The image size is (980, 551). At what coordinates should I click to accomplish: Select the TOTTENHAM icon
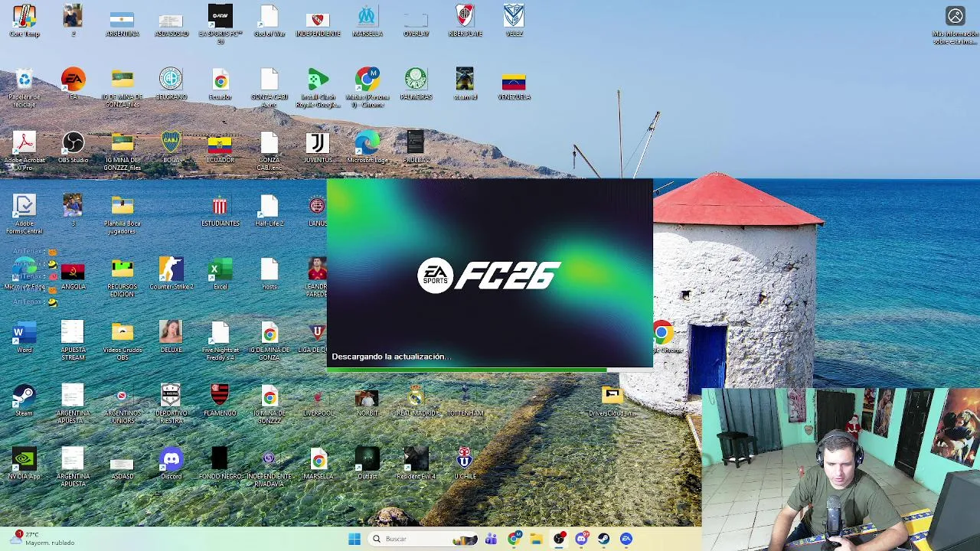point(465,400)
